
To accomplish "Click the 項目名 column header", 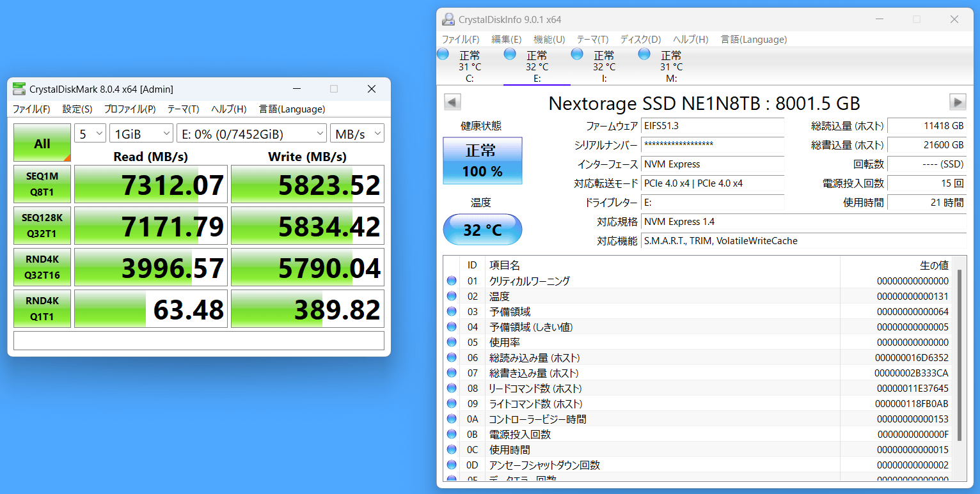I will pos(662,265).
